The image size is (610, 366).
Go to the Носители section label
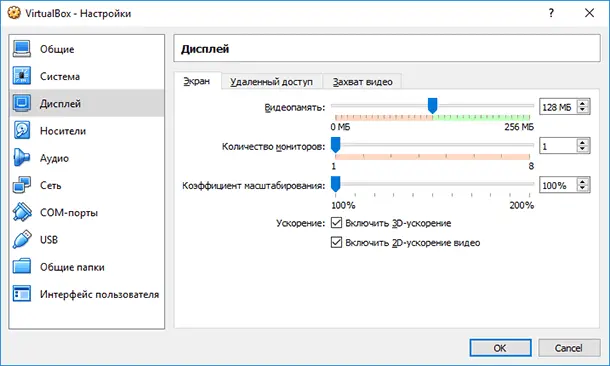(63, 131)
